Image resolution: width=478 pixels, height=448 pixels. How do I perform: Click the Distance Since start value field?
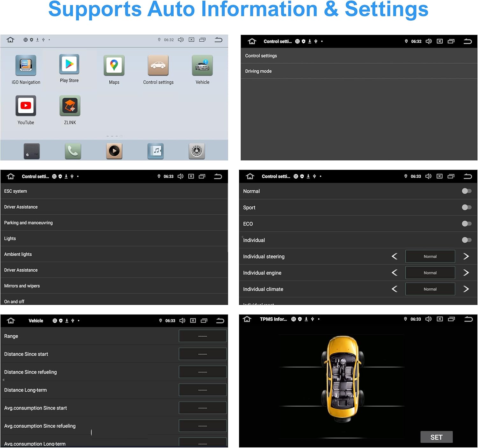tap(203, 354)
